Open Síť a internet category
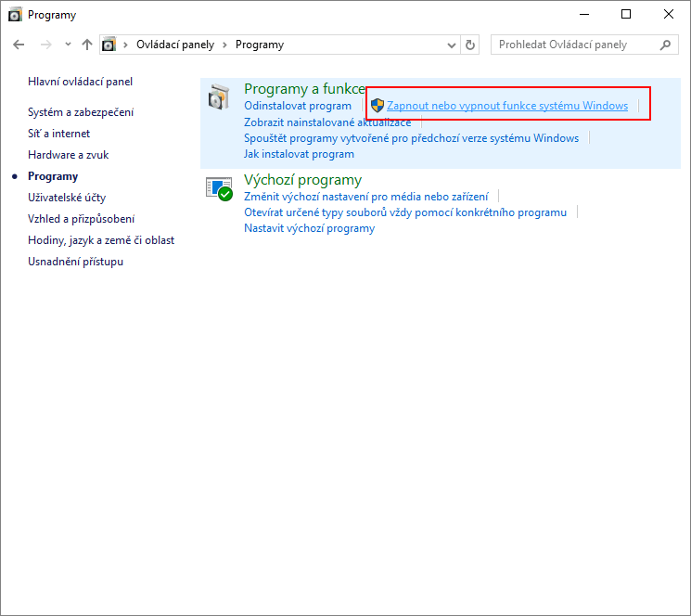 (58, 134)
